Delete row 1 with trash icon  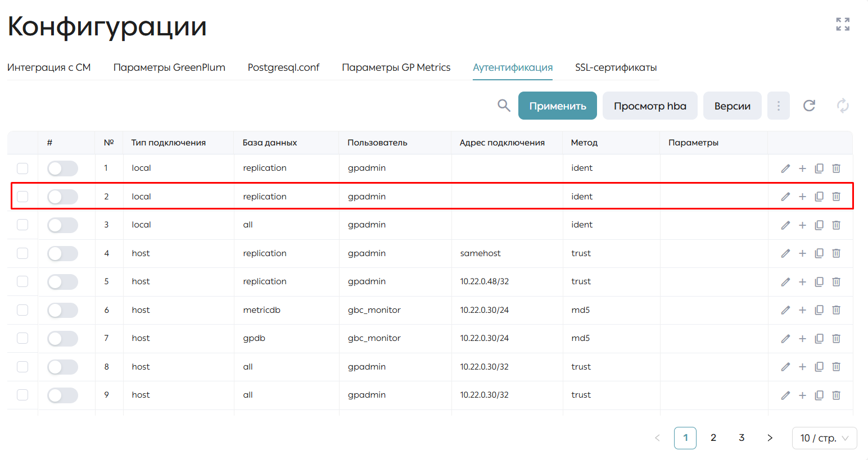tap(836, 168)
